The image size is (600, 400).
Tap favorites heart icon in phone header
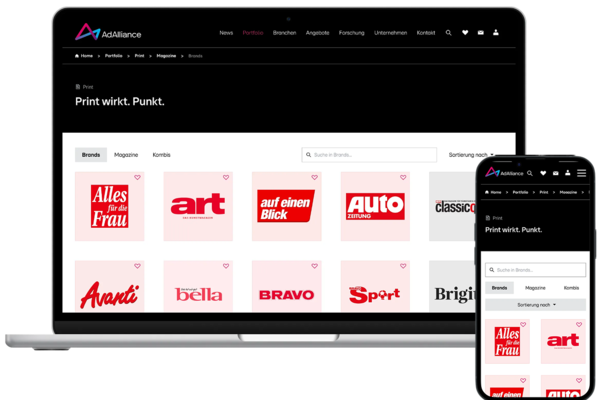[543, 173]
